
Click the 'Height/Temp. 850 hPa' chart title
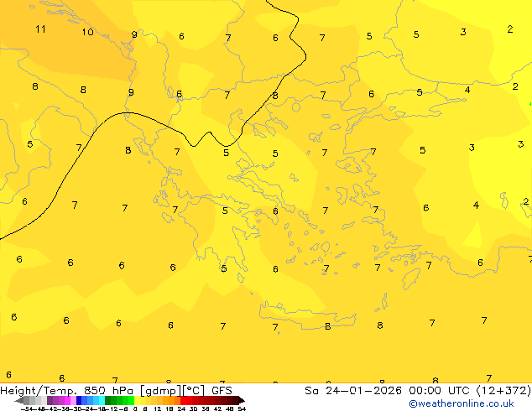[66, 391]
